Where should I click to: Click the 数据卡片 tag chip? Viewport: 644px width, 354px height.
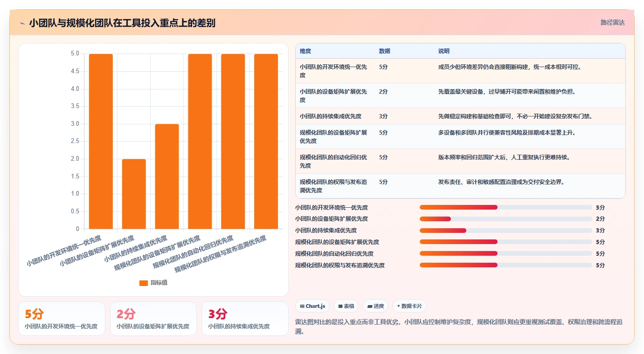click(x=409, y=306)
